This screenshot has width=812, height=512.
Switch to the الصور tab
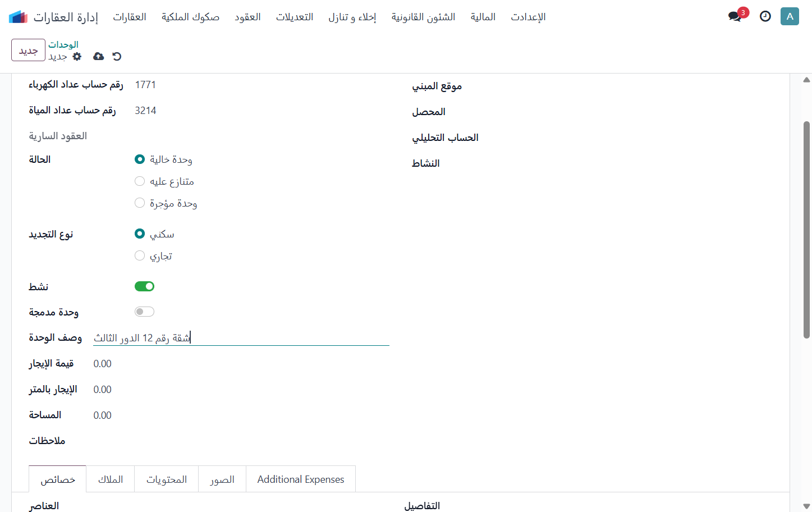[222, 479]
